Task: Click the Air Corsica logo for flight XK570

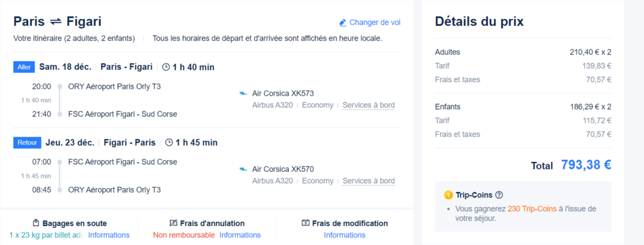Action: [243, 169]
